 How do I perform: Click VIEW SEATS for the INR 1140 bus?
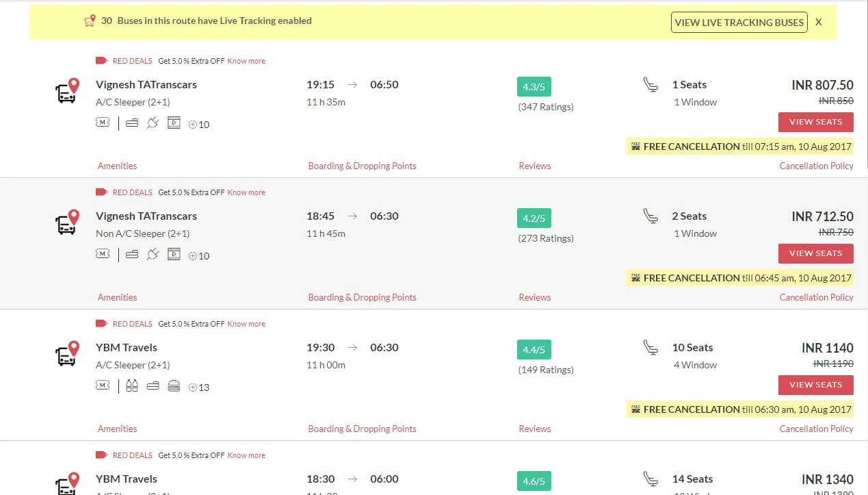coord(815,385)
